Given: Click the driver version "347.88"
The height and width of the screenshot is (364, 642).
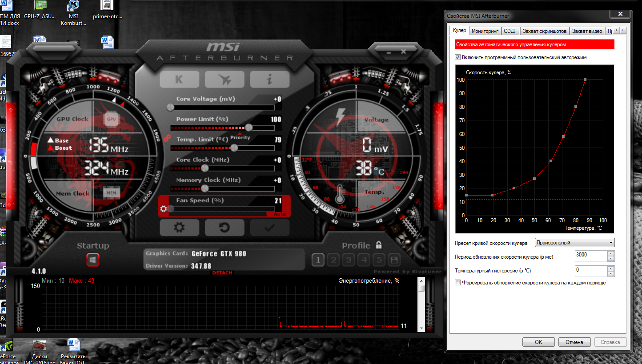Looking at the screenshot, I should tap(201, 266).
